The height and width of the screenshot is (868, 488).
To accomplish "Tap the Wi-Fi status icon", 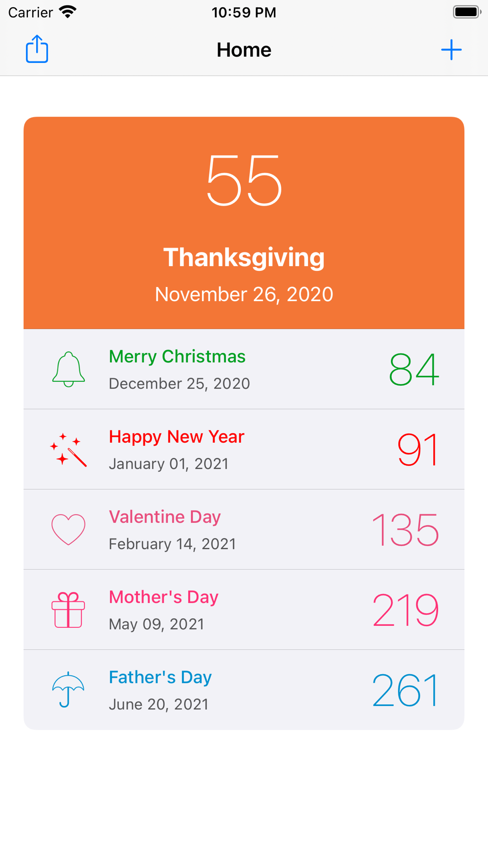I will tap(68, 12).
